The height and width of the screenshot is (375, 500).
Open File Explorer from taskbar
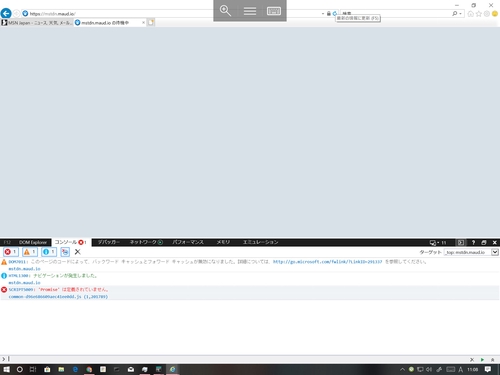pyautogui.click(x=61, y=369)
